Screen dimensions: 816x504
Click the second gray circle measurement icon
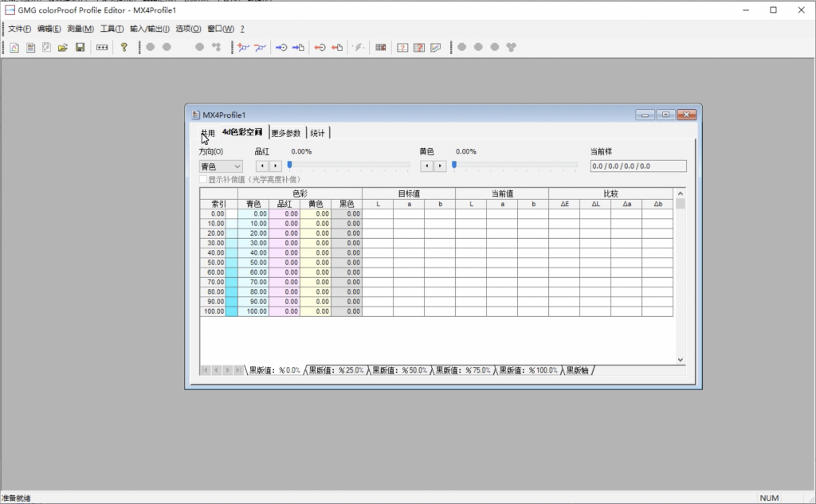[x=167, y=47]
